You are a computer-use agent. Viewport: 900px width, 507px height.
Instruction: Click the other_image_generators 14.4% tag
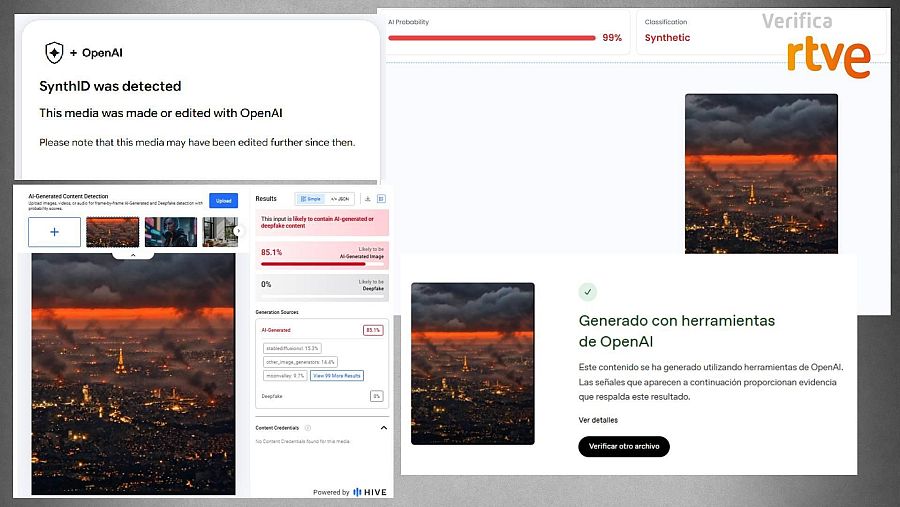[x=300, y=362]
